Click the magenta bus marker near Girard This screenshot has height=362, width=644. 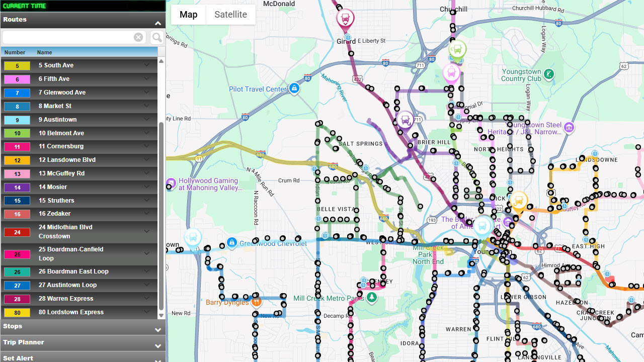(x=345, y=19)
